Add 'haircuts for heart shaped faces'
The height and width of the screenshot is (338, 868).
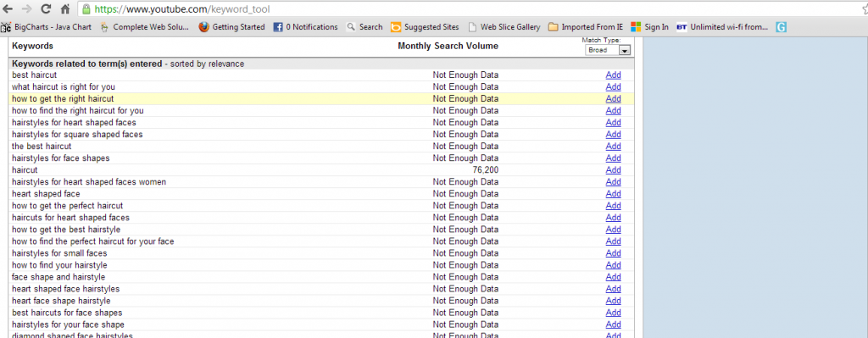[x=614, y=218]
